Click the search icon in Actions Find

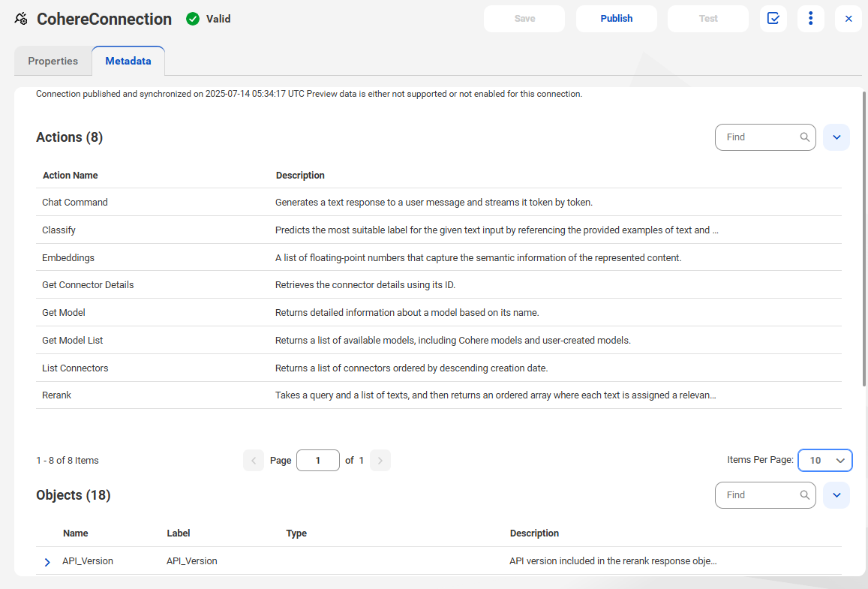click(804, 137)
